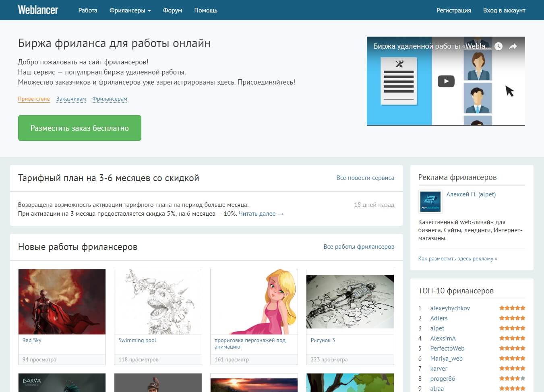This screenshot has height=392, width=544.
Task: Click Как разместить здесь рекламу link
Action: [x=458, y=259]
